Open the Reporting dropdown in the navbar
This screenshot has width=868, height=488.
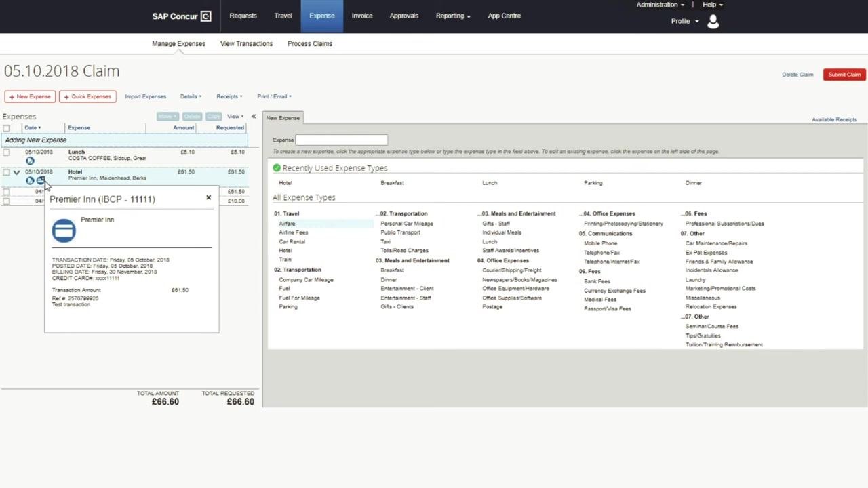coord(453,16)
